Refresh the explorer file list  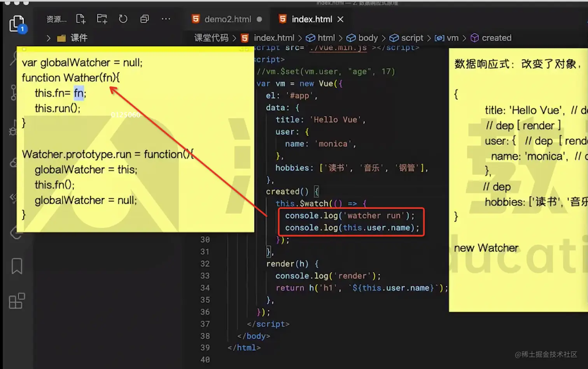(123, 19)
